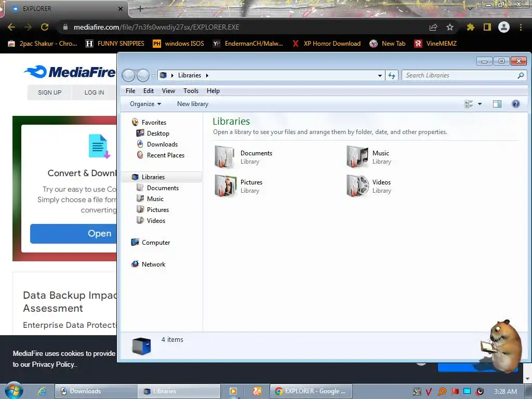Toggle Chrome side panel icon

tap(487, 27)
